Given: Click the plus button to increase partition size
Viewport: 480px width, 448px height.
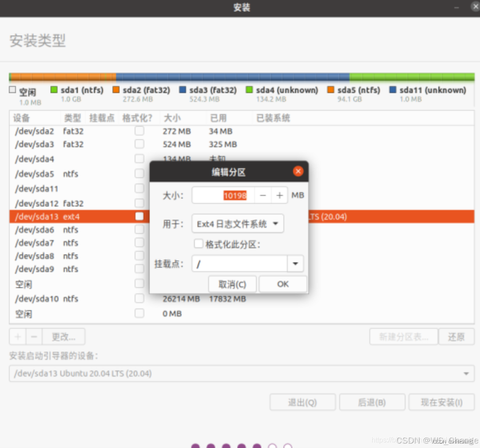Looking at the screenshot, I should tap(279, 195).
